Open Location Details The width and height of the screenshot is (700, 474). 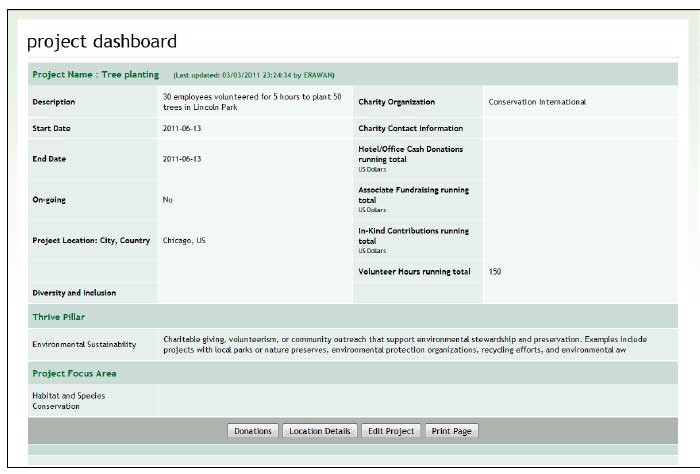pos(318,431)
